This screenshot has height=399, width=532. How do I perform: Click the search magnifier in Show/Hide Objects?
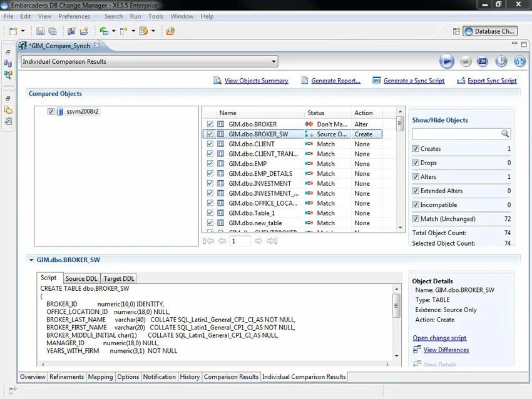(505, 134)
